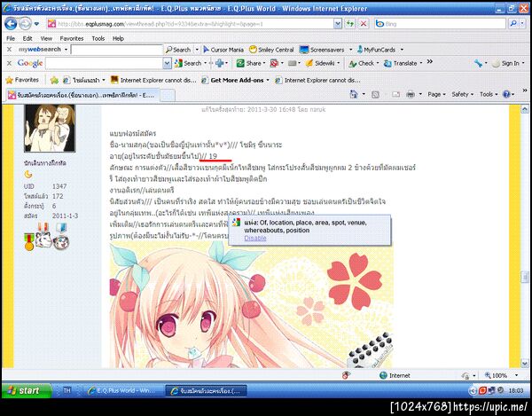This screenshot has width=532, height=416.
Task: Click the blue Help question icon
Action: pyautogui.click(x=506, y=94)
